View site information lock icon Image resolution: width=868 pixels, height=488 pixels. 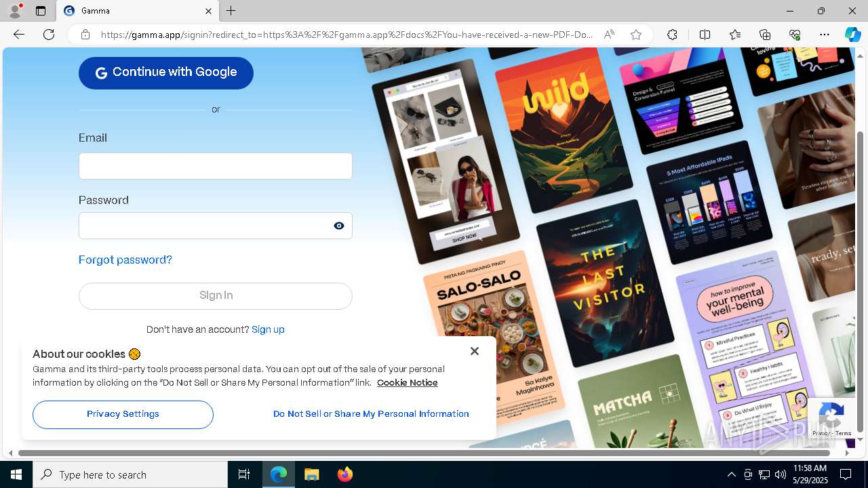click(85, 35)
